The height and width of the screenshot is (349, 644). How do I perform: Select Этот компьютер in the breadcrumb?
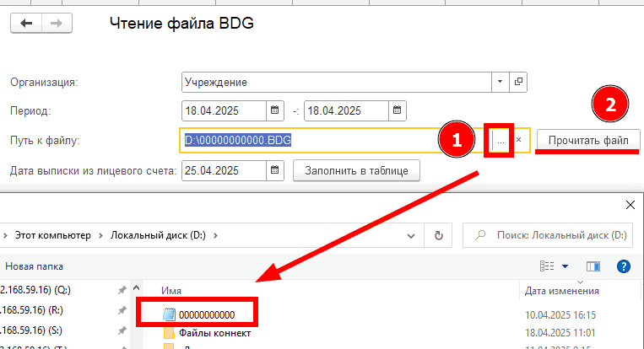(x=53, y=235)
